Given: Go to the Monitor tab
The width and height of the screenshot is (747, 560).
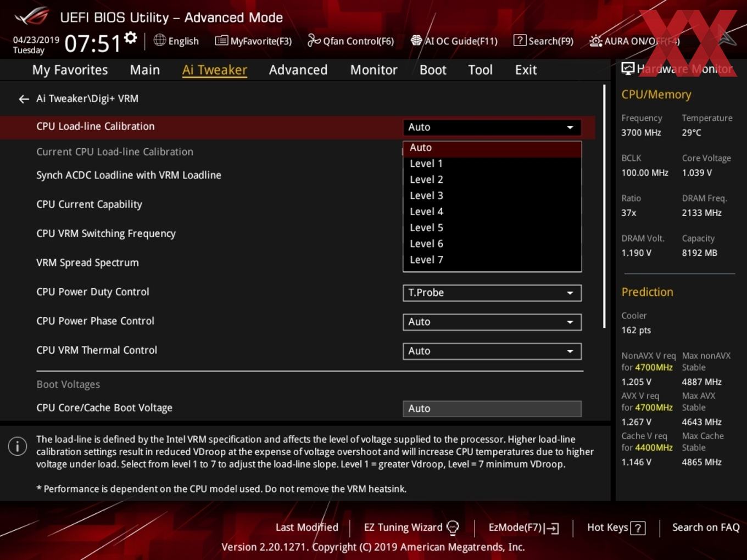Looking at the screenshot, I should click(x=374, y=70).
